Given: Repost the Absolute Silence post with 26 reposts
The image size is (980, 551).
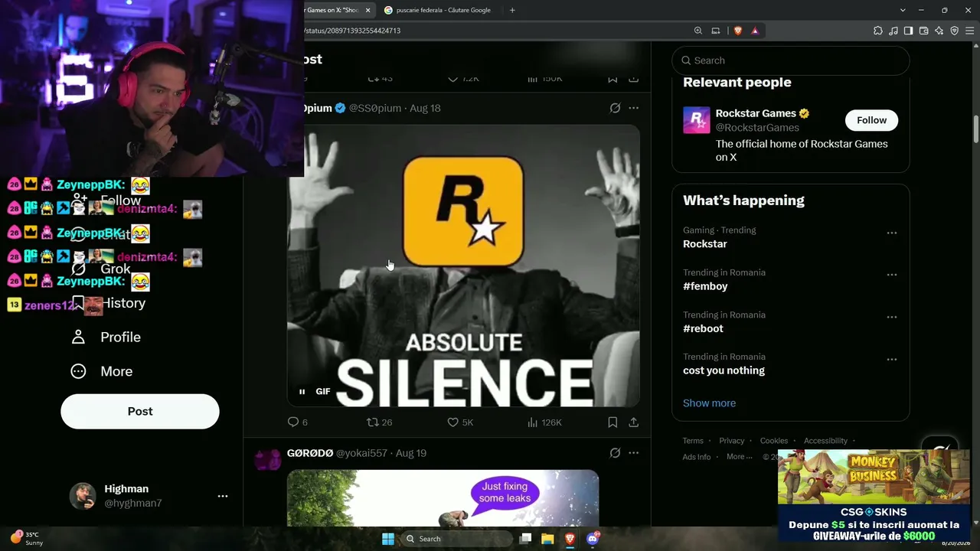Looking at the screenshot, I should (380, 422).
